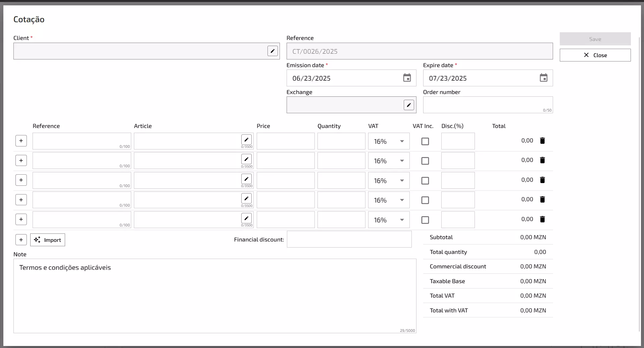The image size is (644, 348).
Task: Open Expire date calendar picker
Action: tap(544, 78)
